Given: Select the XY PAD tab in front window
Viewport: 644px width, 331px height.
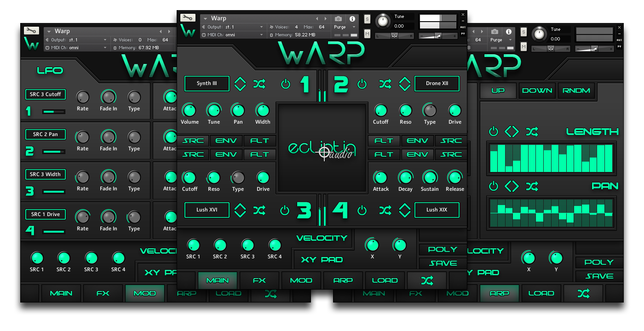Looking at the screenshot, I should pyautogui.click(x=322, y=260).
